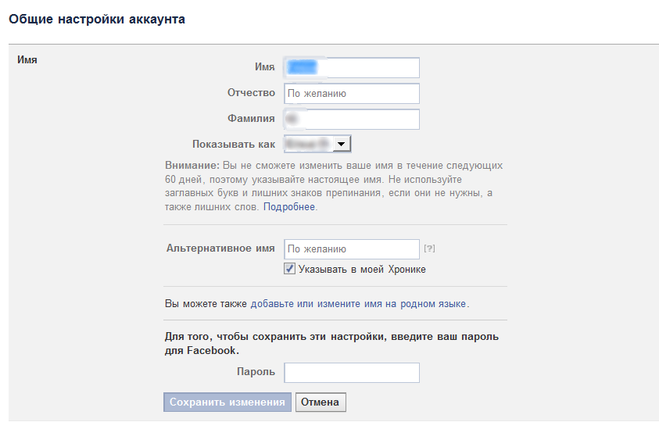Open the "Подробнее" link
The image size is (659, 422).
[289, 207]
